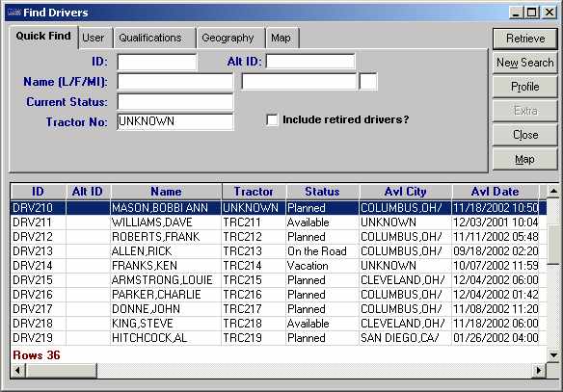Viewport: 563px width, 392px height.
Task: Click name DONNE,JOHN
Action: coord(146,309)
